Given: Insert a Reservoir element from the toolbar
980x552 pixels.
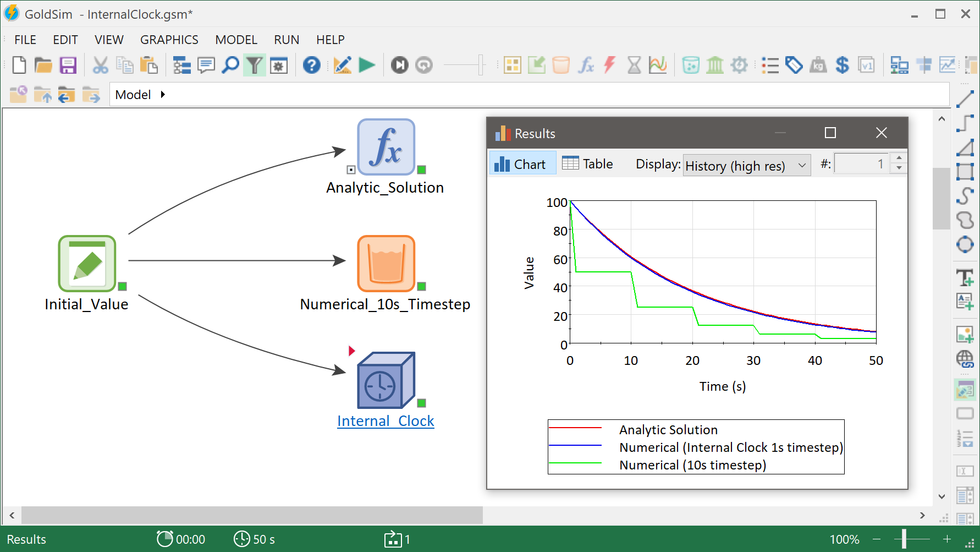Looking at the screenshot, I should (x=561, y=65).
